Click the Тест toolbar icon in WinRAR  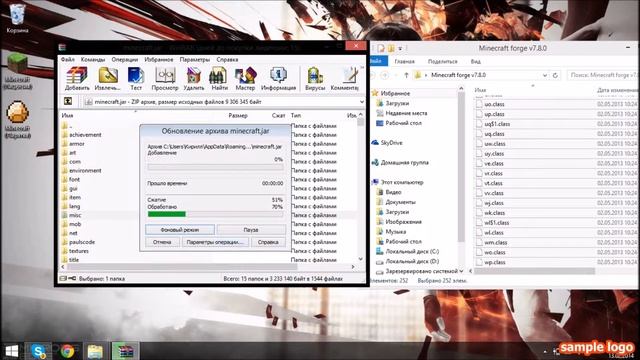pos(136,79)
